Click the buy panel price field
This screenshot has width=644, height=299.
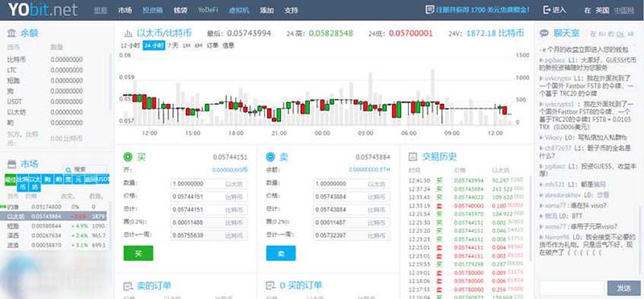pos(209,197)
